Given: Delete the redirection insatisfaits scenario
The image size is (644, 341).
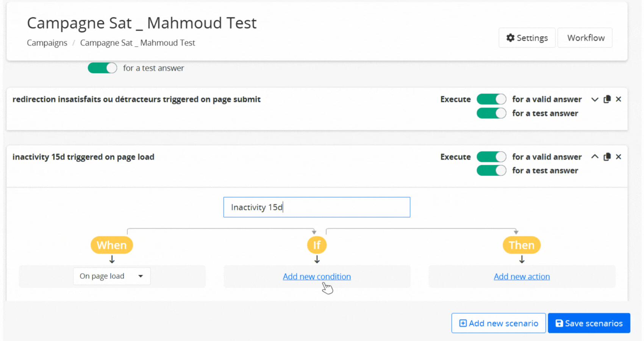Looking at the screenshot, I should point(619,99).
